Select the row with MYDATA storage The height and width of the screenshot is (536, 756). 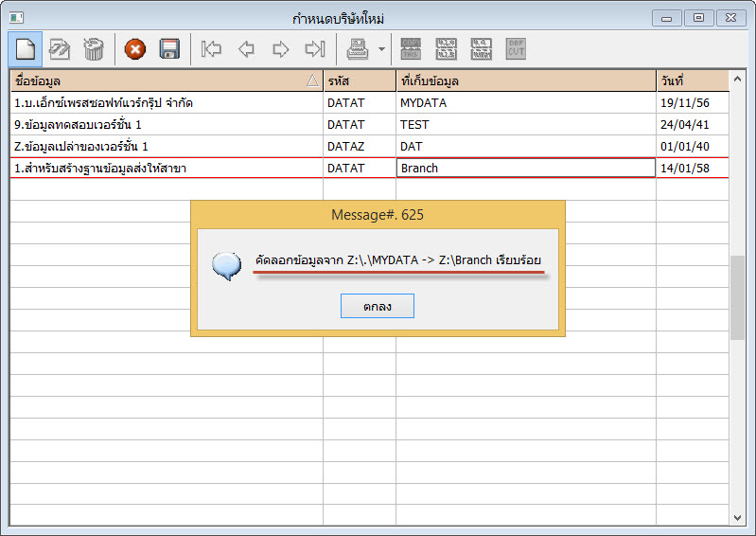coord(525,102)
